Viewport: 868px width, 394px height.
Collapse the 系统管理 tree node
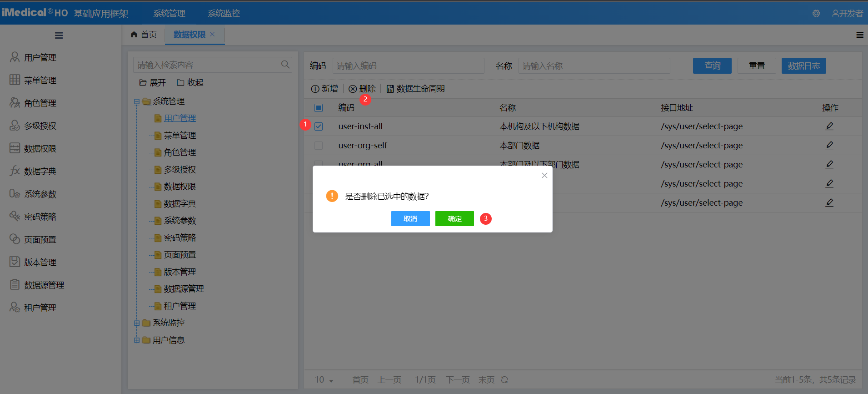click(x=137, y=101)
